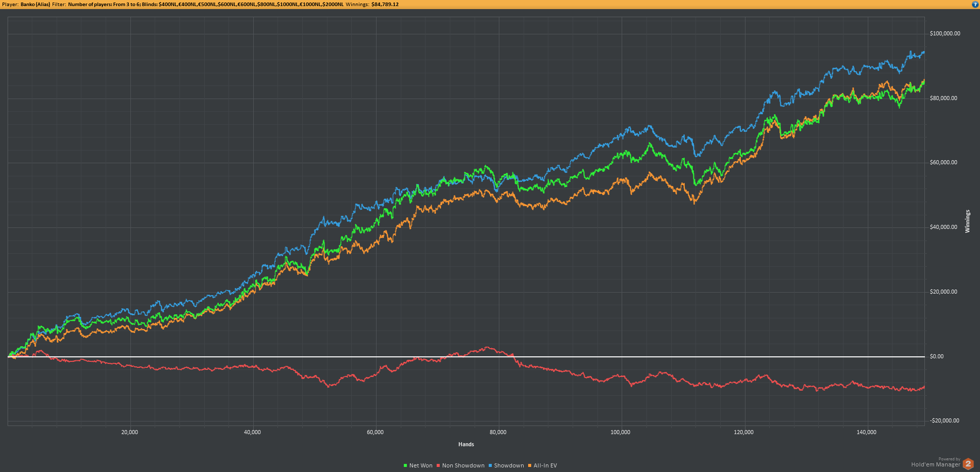The image size is (980, 472).
Task: Click the red Non Showdown legend marker
Action: coord(438,465)
